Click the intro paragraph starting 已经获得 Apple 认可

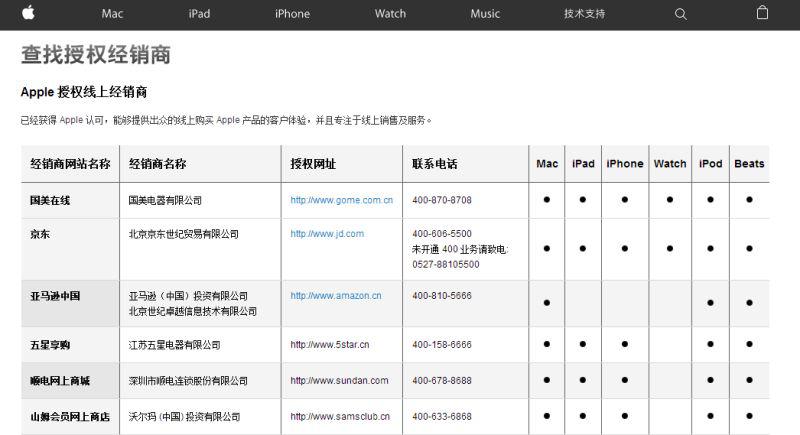[x=226, y=120]
